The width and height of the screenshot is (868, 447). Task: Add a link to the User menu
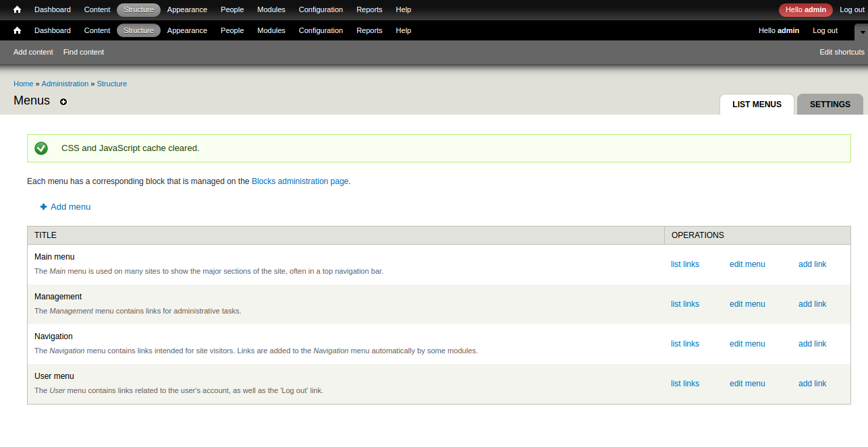point(812,383)
